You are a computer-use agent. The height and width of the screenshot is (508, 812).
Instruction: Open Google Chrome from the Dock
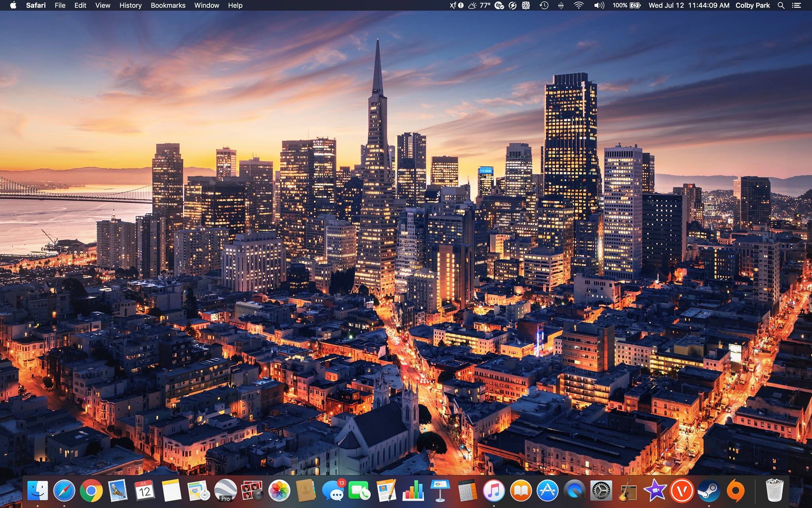[91, 491]
